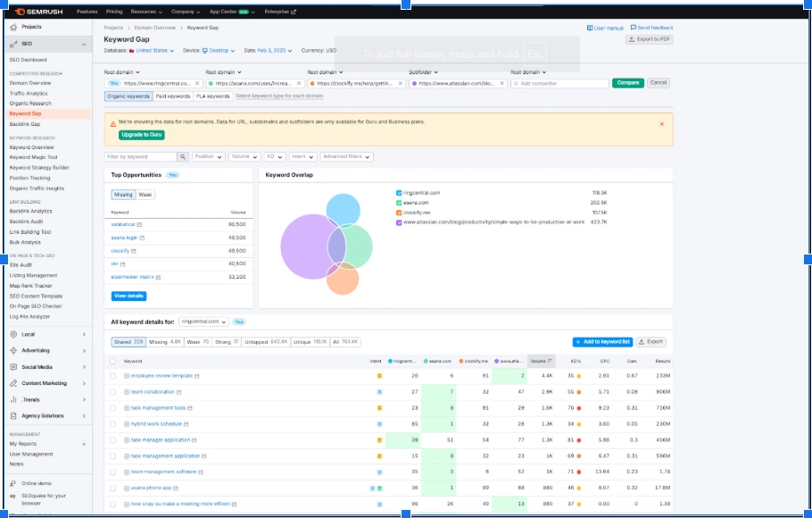Open the Volume filter dropdown
This screenshot has width=812, height=518.
(244, 156)
